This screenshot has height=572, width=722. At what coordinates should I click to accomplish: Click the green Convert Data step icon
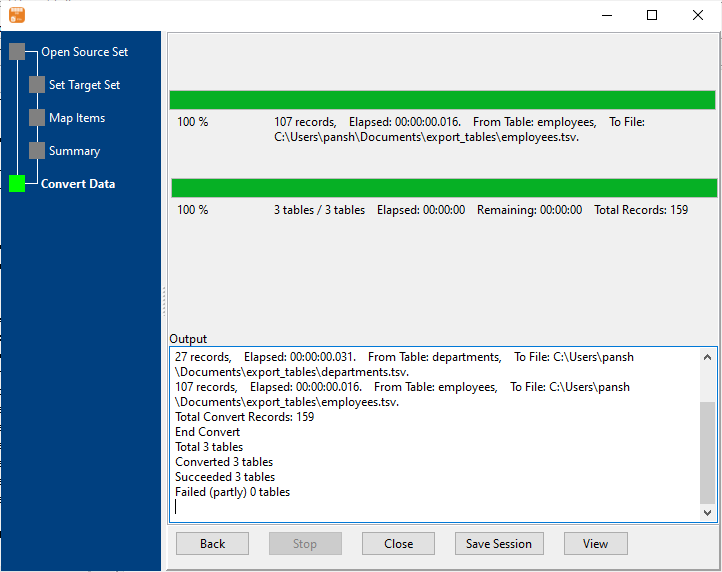click(17, 184)
